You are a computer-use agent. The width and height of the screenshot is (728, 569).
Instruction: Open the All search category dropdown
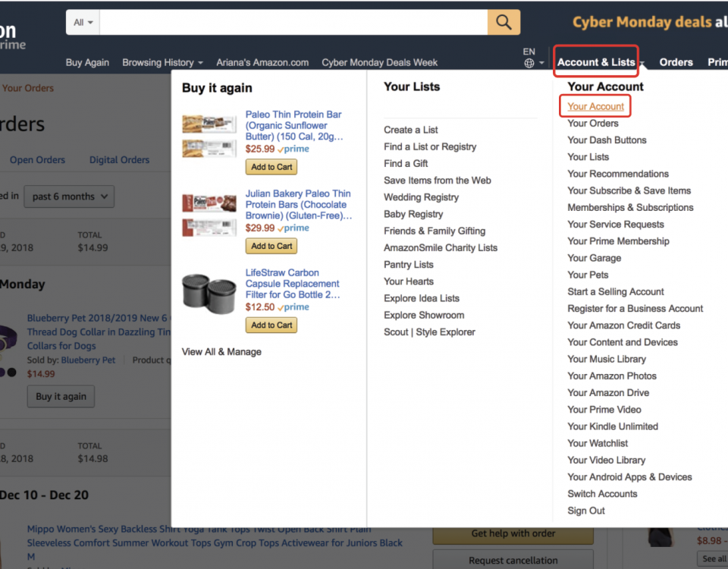pyautogui.click(x=83, y=22)
